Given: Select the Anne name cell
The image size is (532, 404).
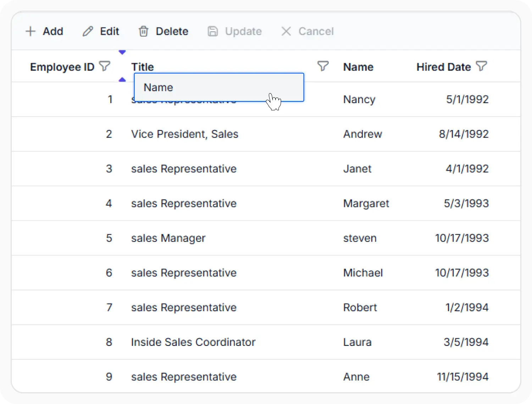Looking at the screenshot, I should tap(356, 377).
